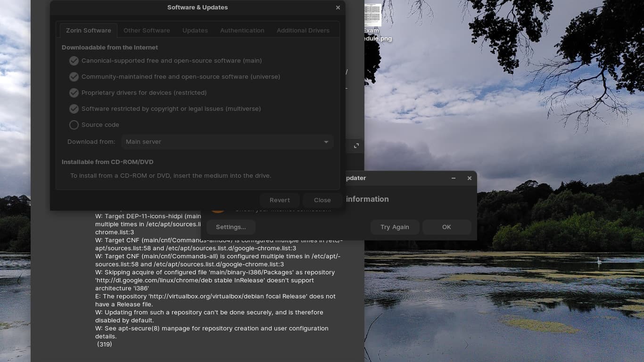Open Settings... in the Updater dialog

click(x=231, y=227)
